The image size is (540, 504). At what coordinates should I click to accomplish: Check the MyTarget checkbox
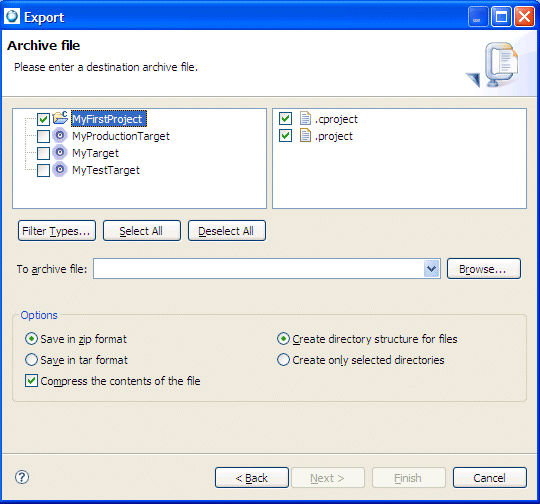43,153
